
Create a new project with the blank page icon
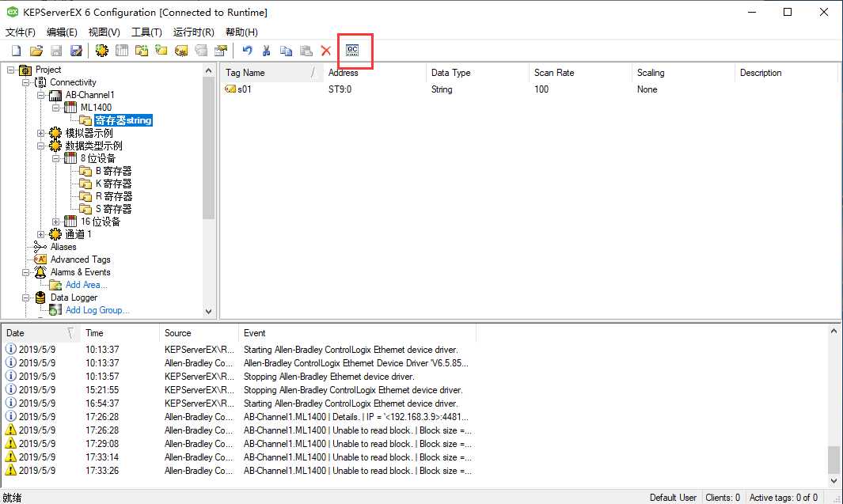[x=16, y=51]
